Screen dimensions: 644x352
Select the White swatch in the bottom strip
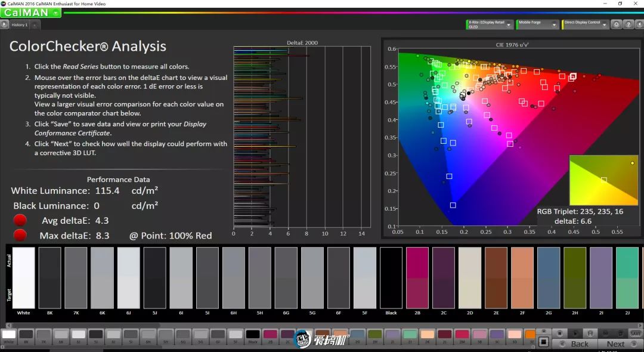coord(9,335)
